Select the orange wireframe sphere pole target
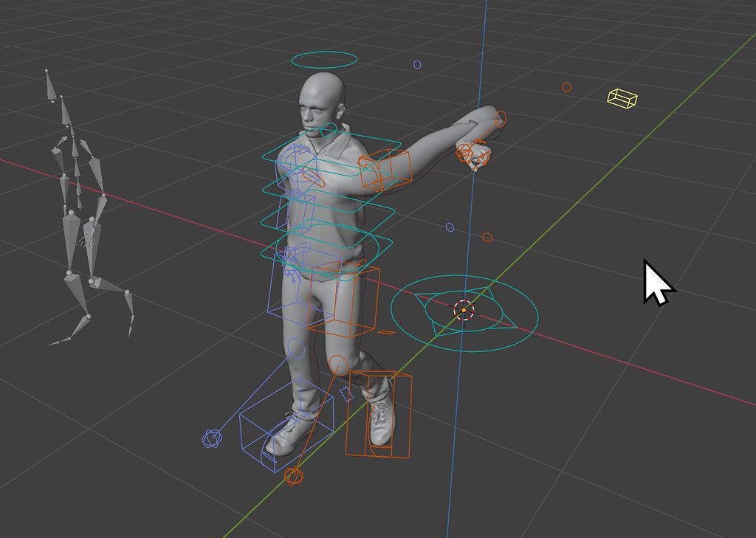This screenshot has height=538, width=756. pos(294,476)
